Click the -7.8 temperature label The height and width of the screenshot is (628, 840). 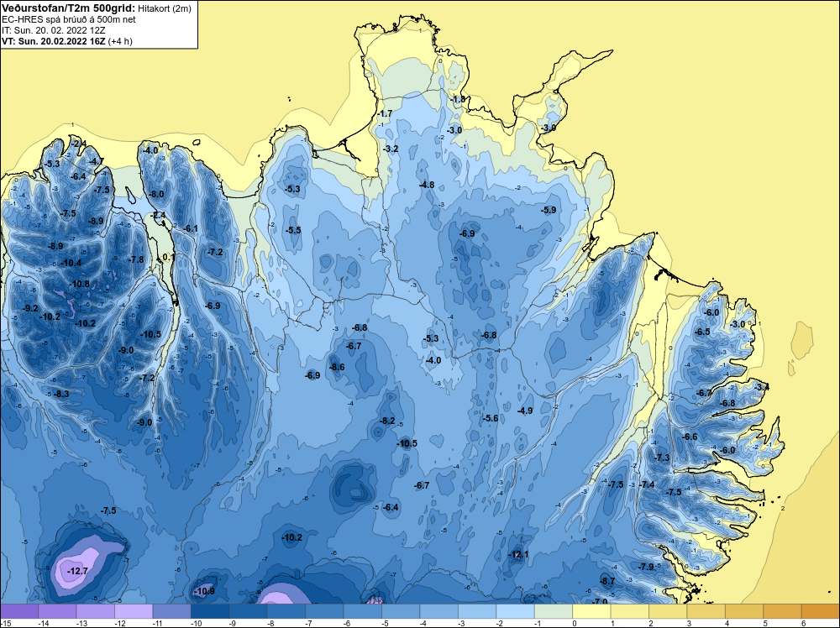136,259
